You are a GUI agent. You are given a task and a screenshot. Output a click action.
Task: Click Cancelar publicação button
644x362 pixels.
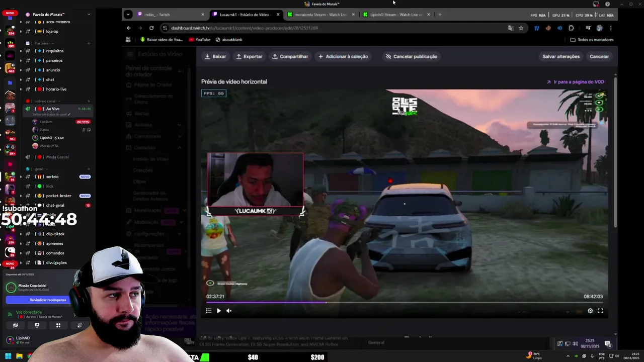[x=411, y=56]
